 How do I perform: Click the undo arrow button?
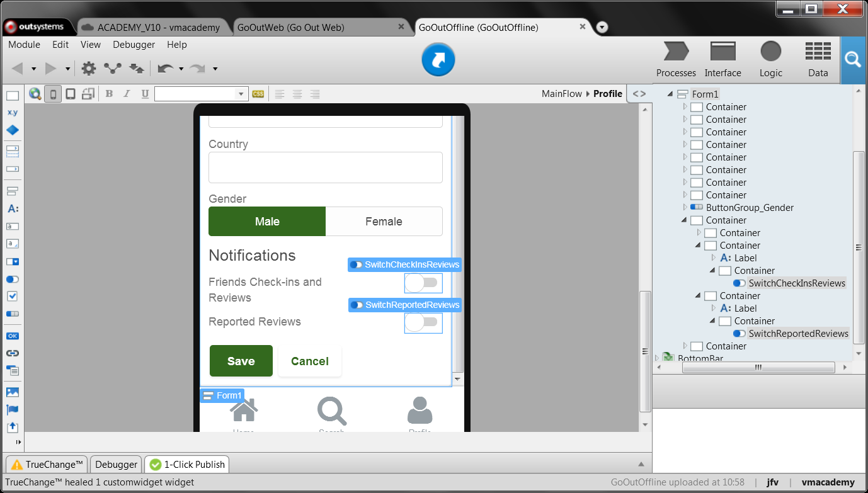pos(165,69)
